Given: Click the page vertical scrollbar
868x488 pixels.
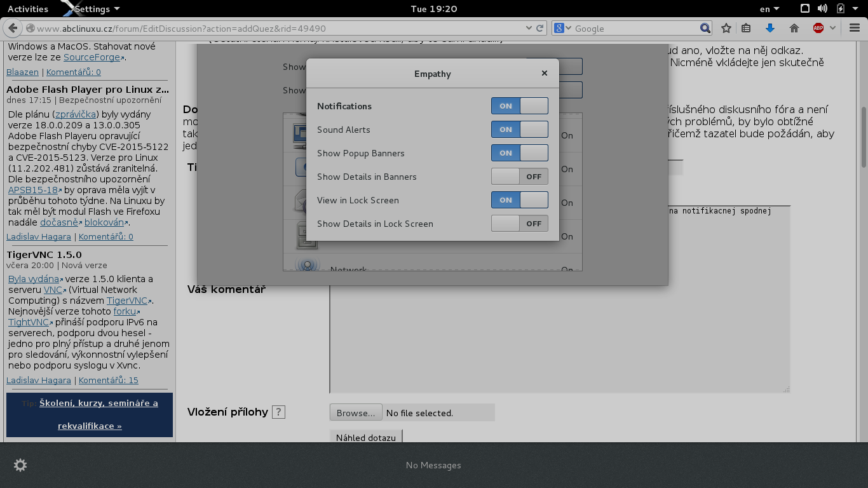Looking at the screenshot, I should pyautogui.click(x=864, y=137).
